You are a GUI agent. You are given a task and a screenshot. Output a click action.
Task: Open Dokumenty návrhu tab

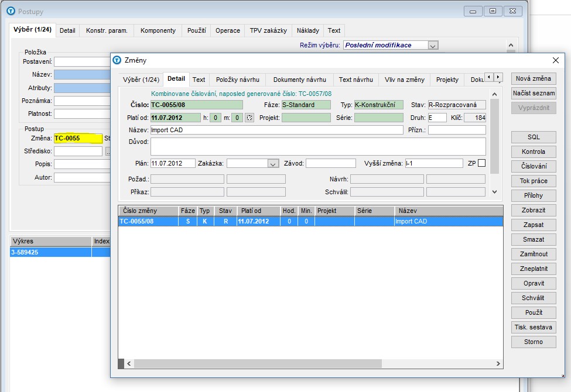[300, 80]
